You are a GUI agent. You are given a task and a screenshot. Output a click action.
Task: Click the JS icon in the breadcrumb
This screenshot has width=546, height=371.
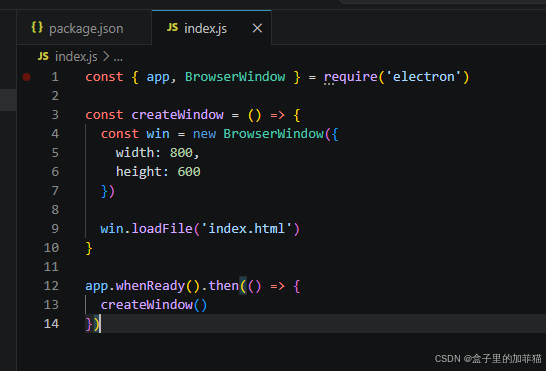(x=43, y=56)
